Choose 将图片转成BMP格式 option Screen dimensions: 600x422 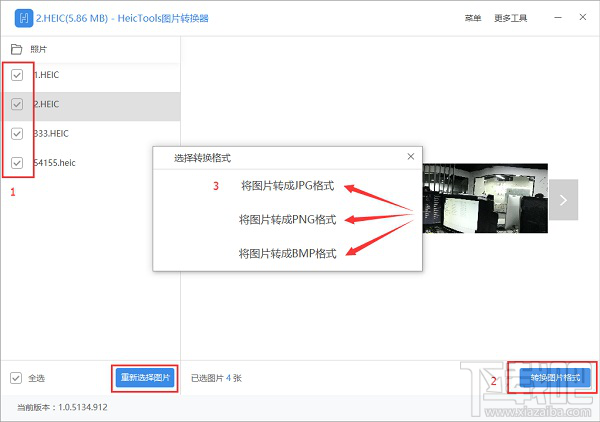pos(287,253)
